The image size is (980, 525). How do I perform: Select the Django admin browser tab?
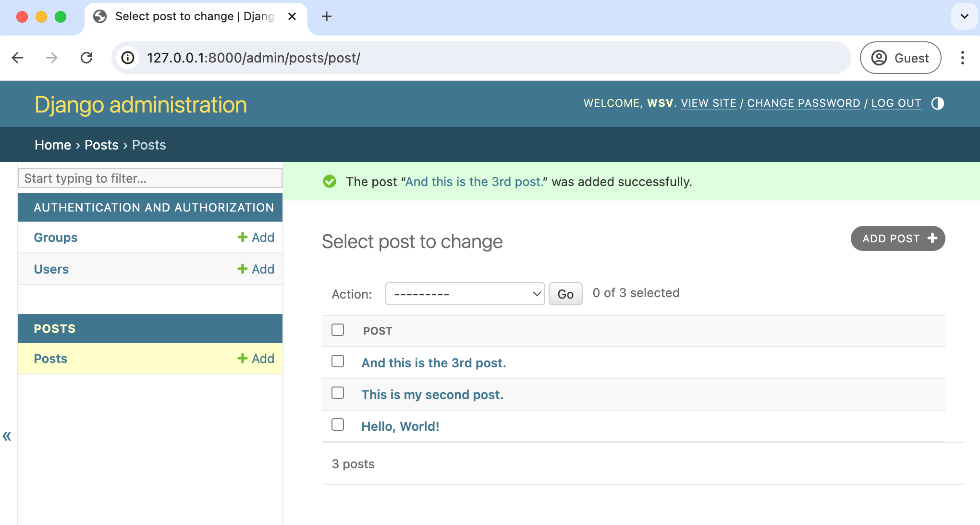click(x=196, y=18)
